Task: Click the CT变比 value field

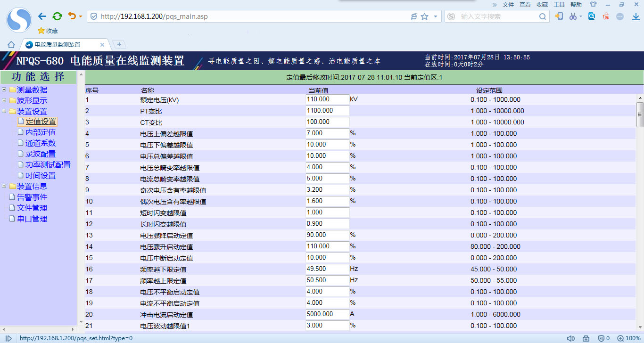Action: 327,122
